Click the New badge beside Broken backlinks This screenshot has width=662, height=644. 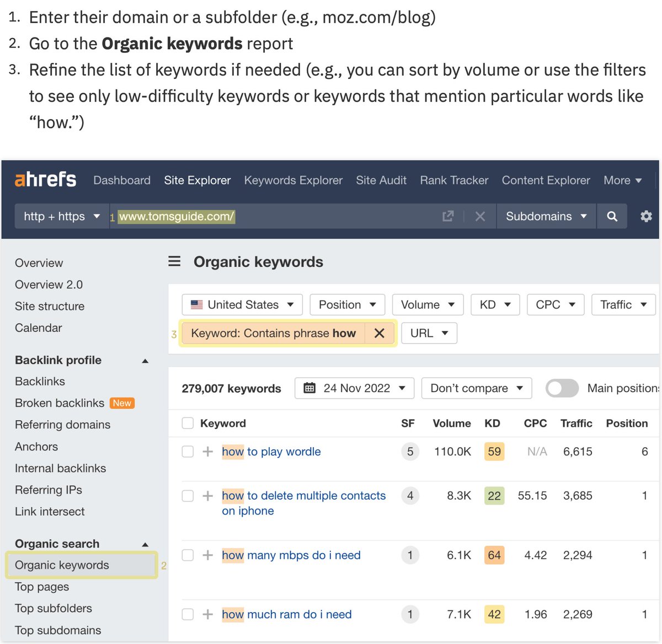[122, 403]
